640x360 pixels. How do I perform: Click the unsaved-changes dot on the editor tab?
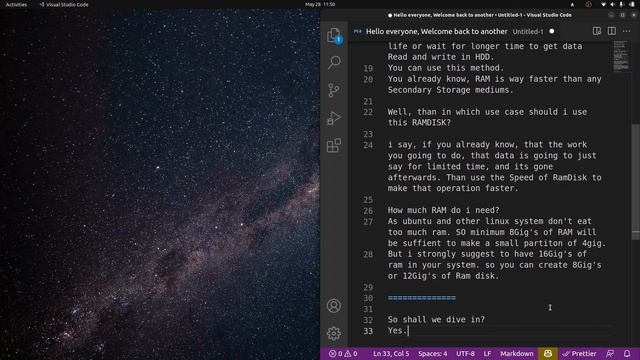(552, 31)
